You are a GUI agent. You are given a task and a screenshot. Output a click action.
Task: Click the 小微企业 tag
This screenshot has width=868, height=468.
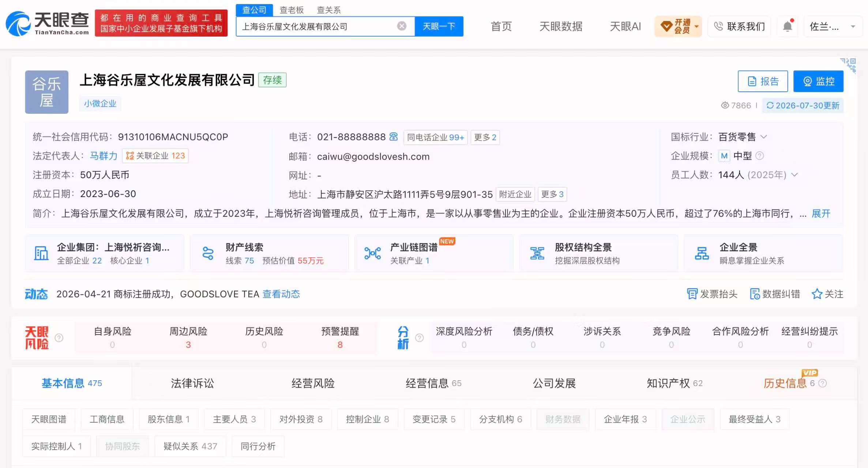(100, 103)
